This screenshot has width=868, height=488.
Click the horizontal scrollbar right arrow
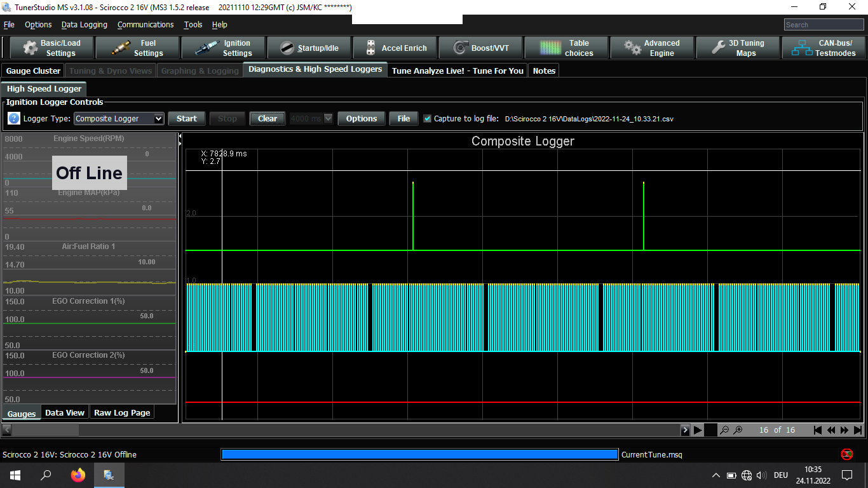[685, 430]
